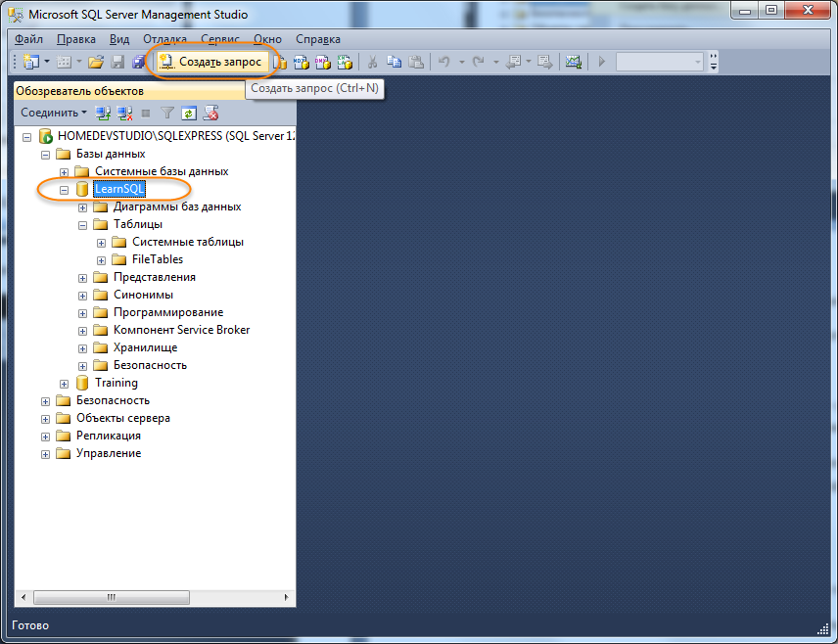The image size is (838, 644).
Task: Click the Refresh icon in Object Explorer
Action: [189, 113]
